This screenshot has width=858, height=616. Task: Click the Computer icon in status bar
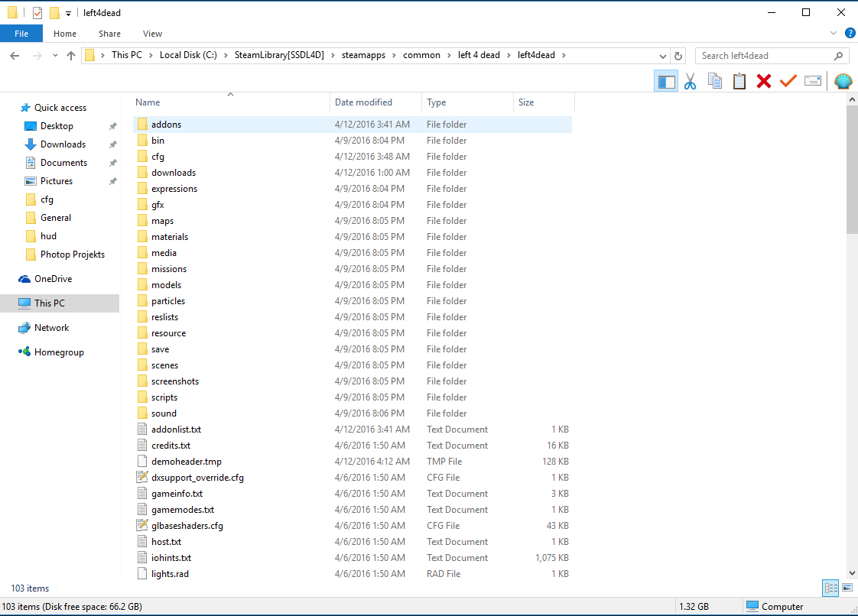click(x=752, y=606)
